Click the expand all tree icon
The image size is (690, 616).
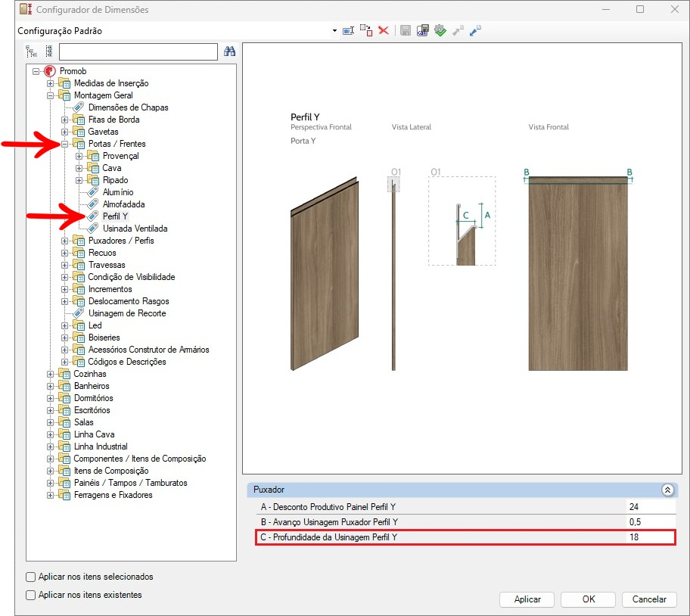coord(31,51)
